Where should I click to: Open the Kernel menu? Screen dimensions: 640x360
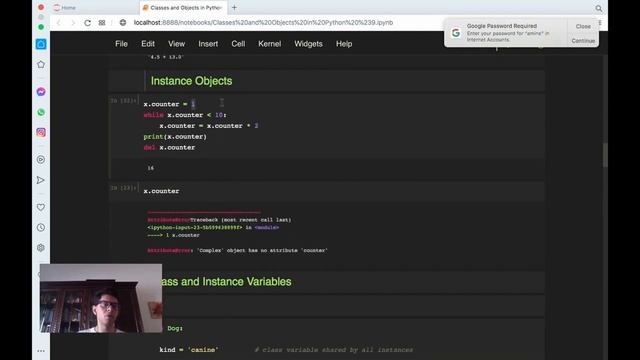pyautogui.click(x=269, y=44)
